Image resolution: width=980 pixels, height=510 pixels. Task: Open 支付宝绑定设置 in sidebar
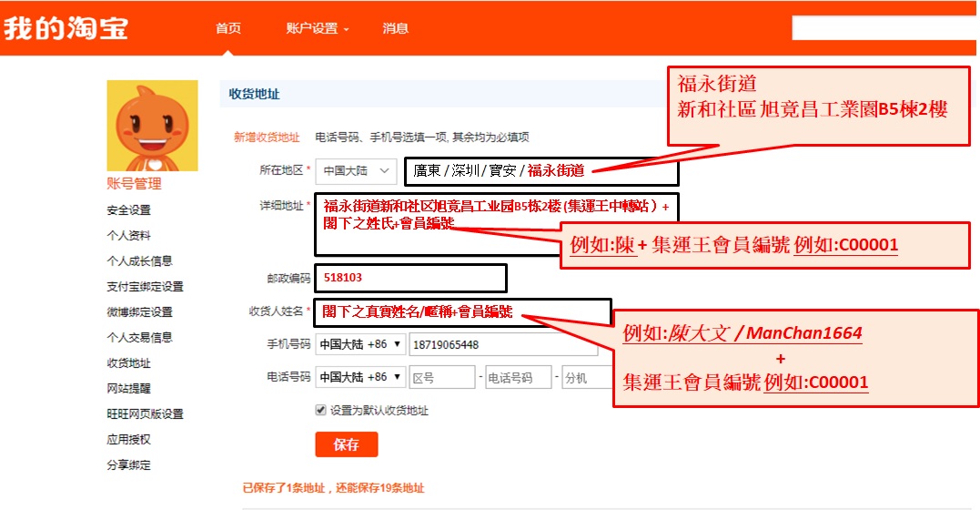point(145,286)
